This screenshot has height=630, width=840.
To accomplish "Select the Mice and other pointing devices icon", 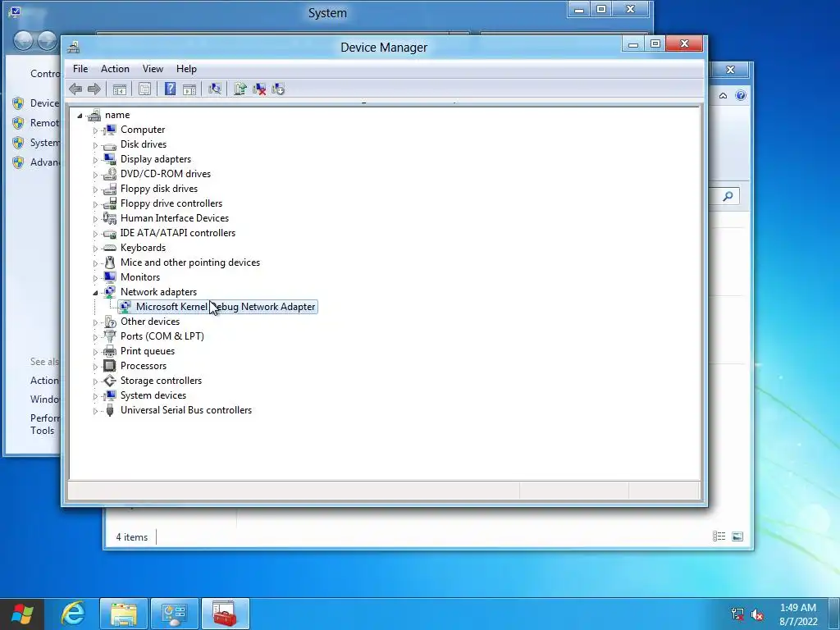I will [110, 262].
